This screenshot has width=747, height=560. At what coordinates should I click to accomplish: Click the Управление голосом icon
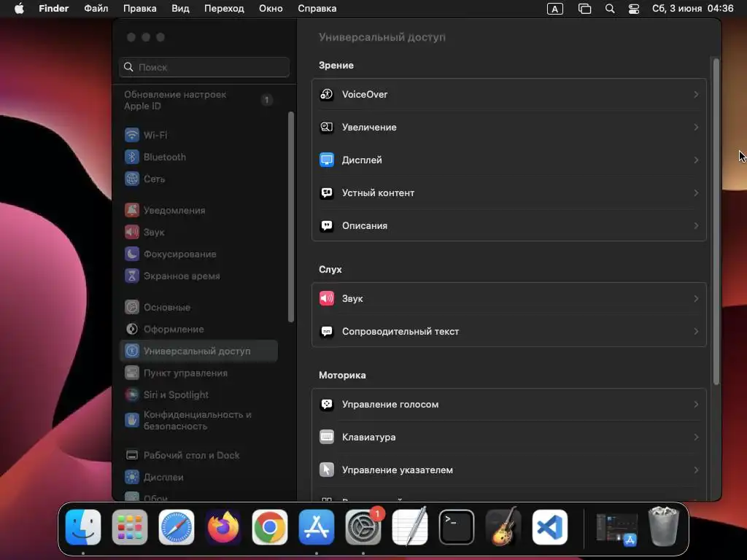tap(326, 404)
